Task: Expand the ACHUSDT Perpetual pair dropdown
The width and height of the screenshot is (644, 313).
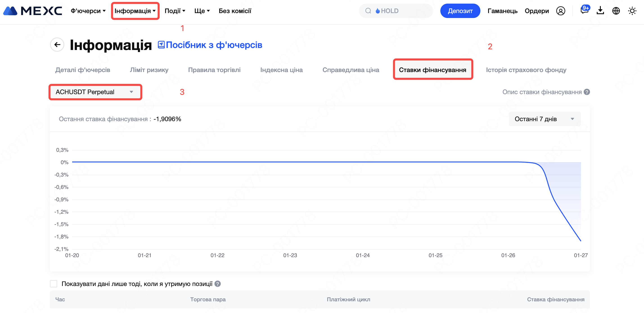Action: tap(95, 92)
